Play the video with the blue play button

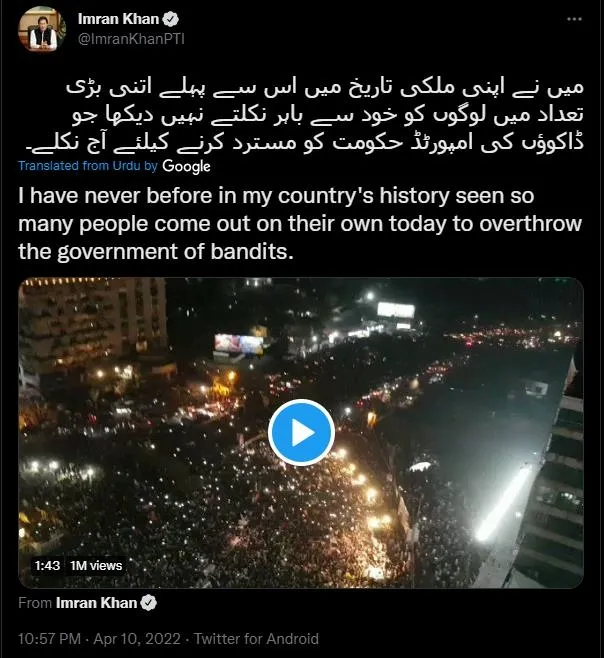point(301,432)
